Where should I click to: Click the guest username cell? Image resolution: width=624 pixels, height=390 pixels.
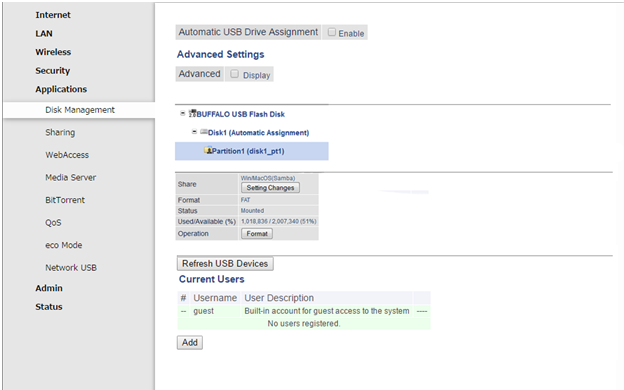click(204, 311)
